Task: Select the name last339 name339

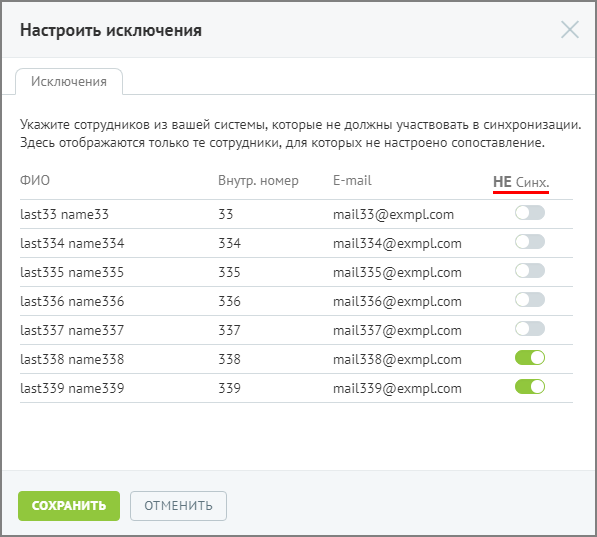Action: [x=72, y=388]
